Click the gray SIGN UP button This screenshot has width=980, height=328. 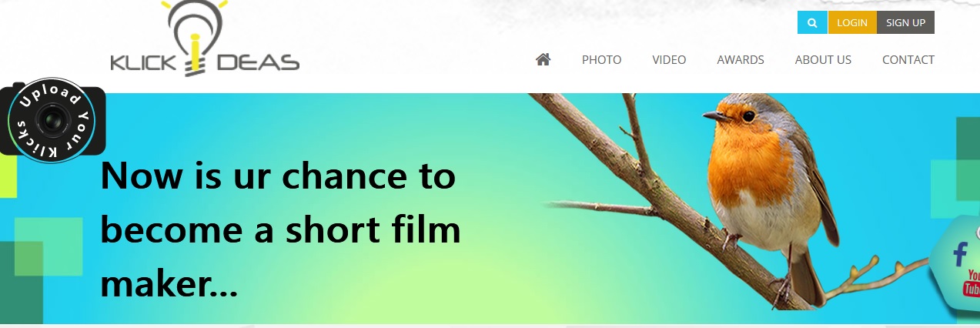pos(905,23)
